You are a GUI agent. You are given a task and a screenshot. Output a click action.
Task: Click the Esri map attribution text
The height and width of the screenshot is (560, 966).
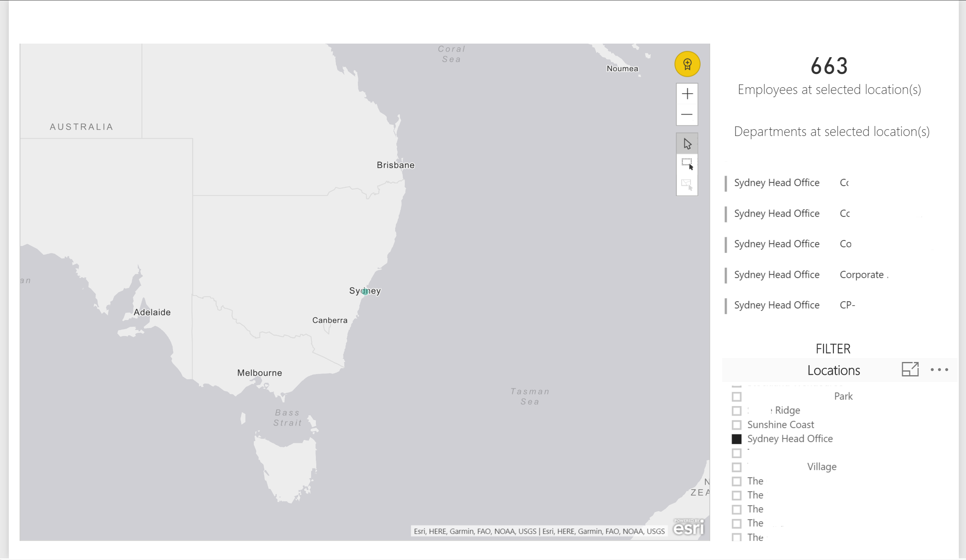coord(539,531)
